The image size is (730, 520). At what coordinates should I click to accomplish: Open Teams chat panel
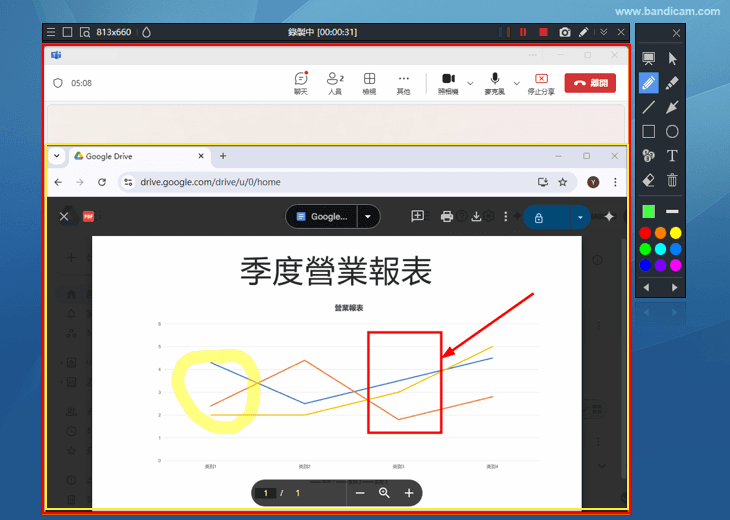[301, 83]
